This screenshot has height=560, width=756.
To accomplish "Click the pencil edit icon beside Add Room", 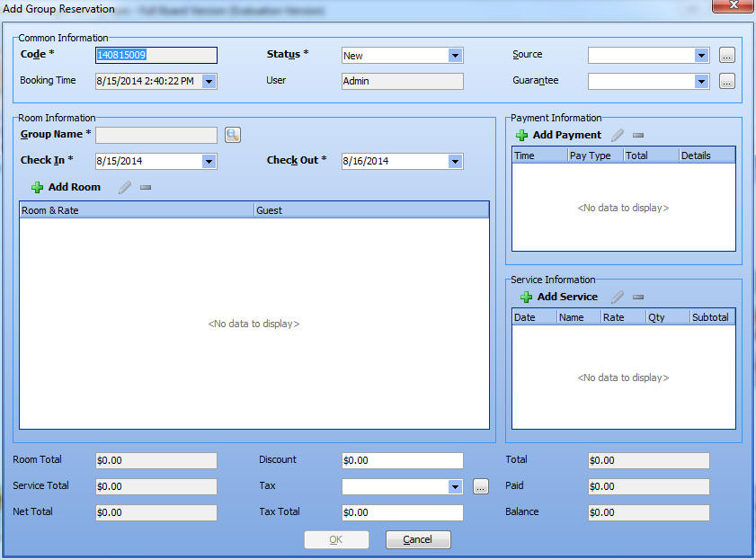I will (125, 188).
